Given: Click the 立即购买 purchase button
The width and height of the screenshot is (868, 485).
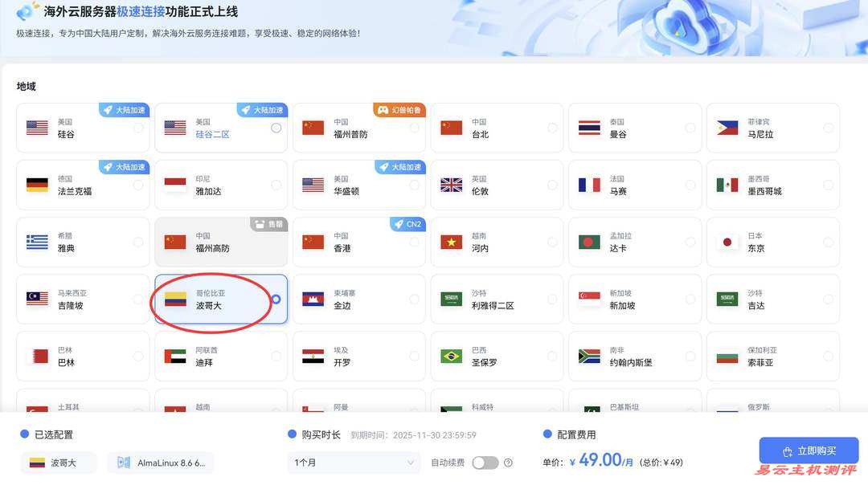Looking at the screenshot, I should point(809,450).
